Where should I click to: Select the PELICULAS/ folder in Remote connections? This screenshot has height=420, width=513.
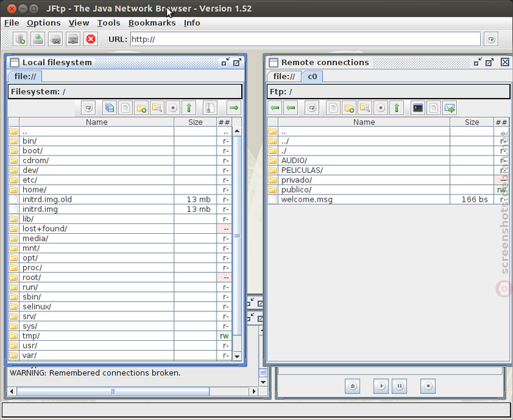coord(388,170)
